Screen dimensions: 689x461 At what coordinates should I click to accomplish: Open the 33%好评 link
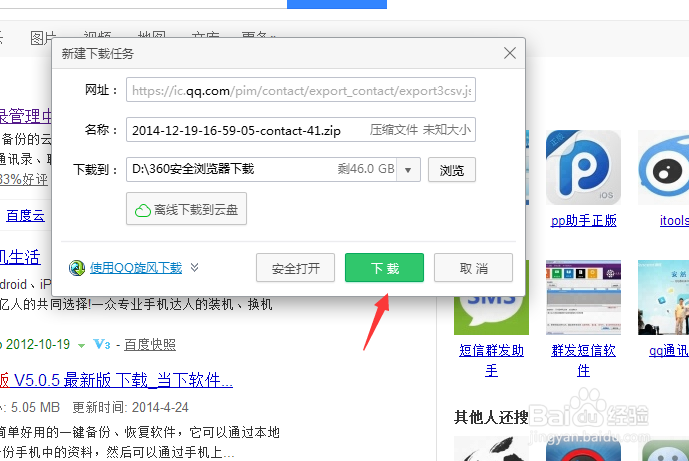[24, 179]
